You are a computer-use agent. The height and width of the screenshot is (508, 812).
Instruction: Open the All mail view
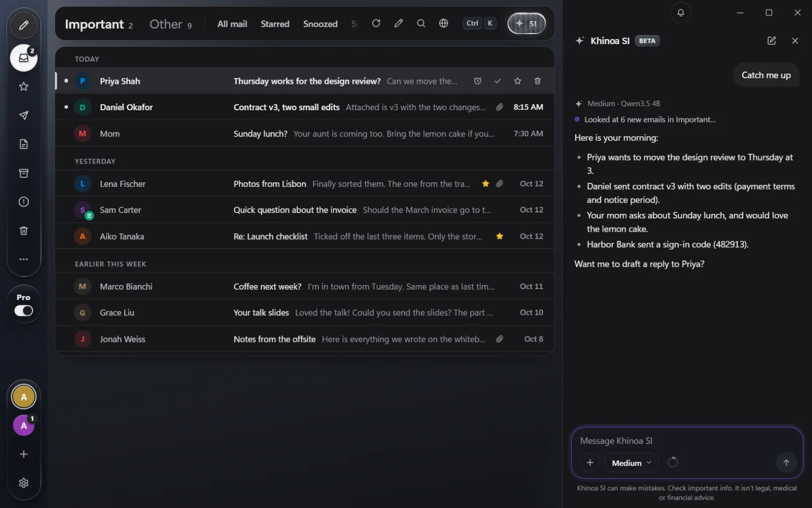232,24
